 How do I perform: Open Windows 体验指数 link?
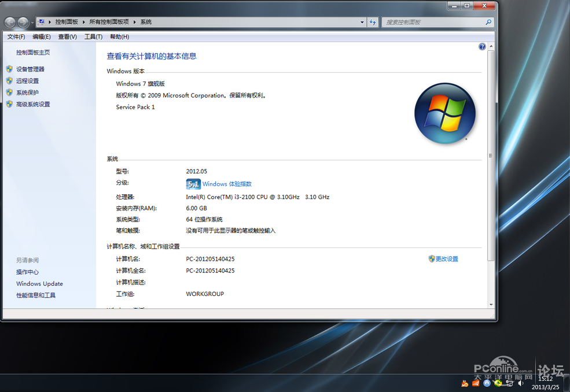click(x=227, y=184)
